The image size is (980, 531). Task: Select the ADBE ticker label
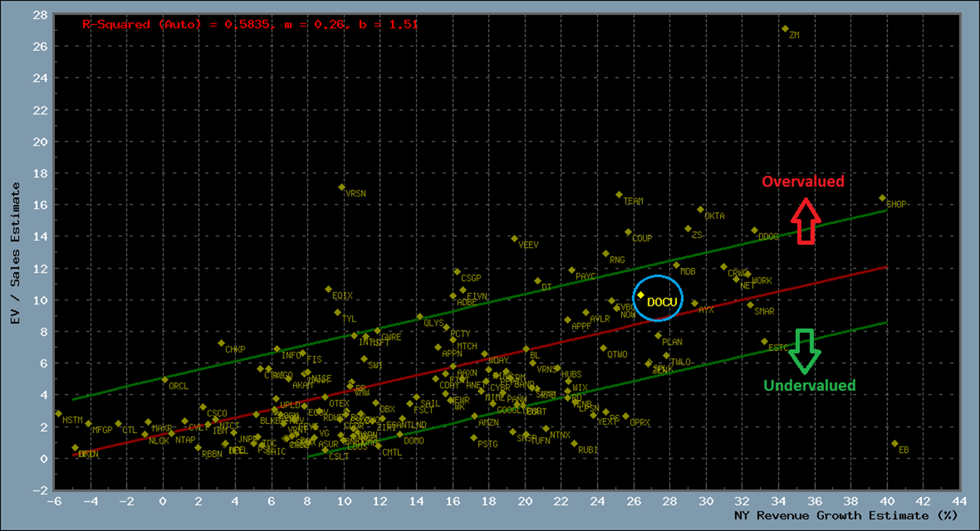tap(467, 302)
